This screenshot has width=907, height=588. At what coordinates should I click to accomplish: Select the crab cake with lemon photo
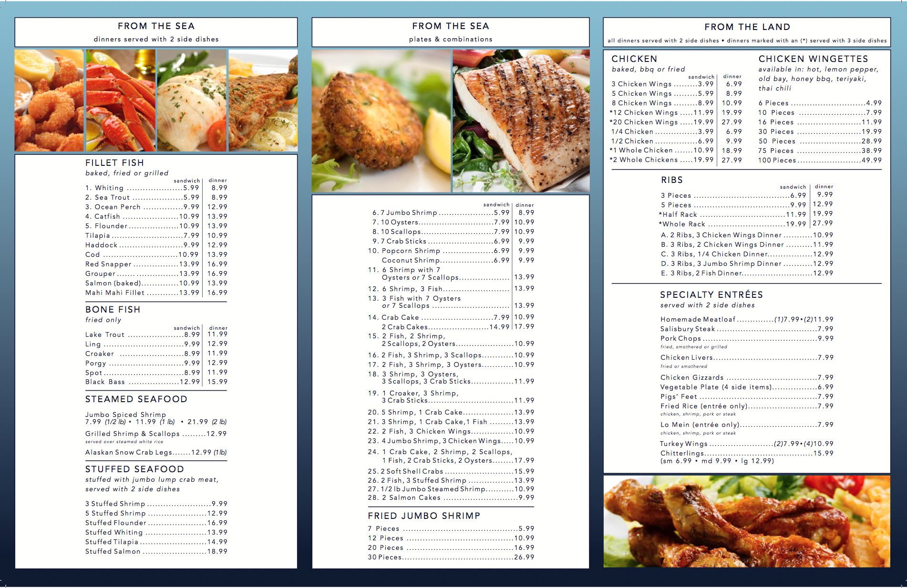tap(381, 121)
